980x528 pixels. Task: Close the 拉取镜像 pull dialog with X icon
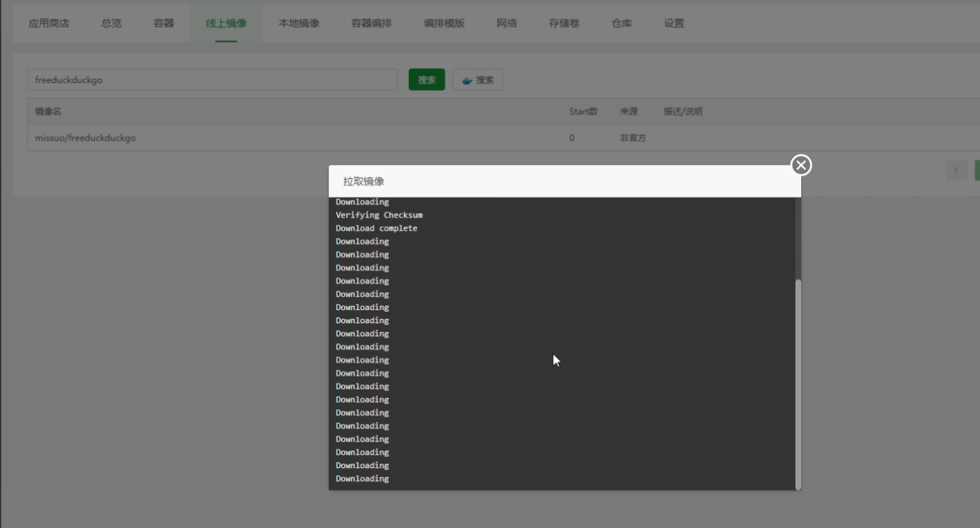pos(803,166)
